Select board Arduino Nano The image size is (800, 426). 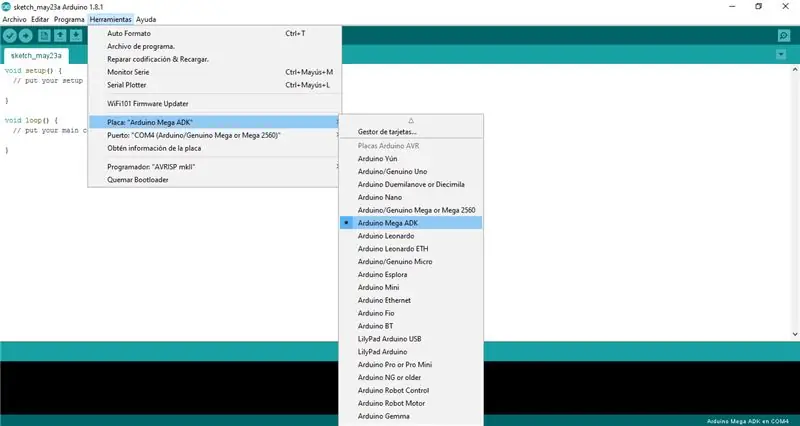411,197
